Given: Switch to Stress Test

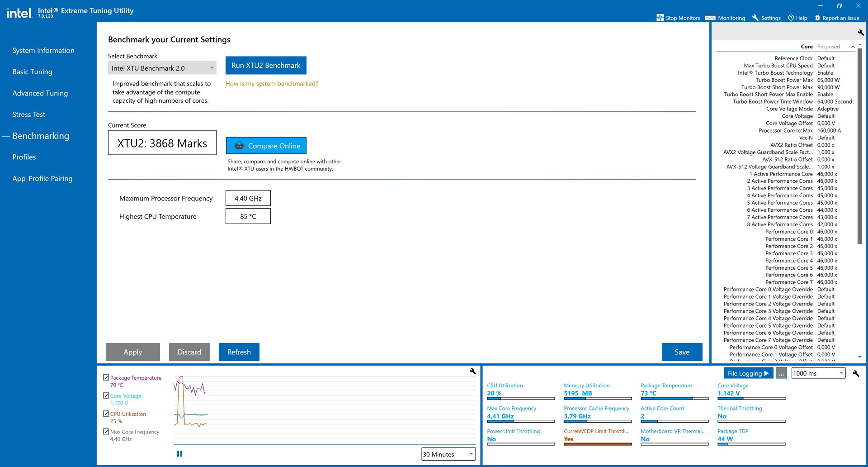Looking at the screenshot, I should tap(28, 114).
